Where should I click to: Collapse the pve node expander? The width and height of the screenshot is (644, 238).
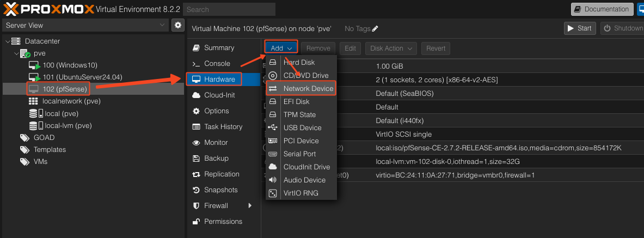click(x=16, y=53)
